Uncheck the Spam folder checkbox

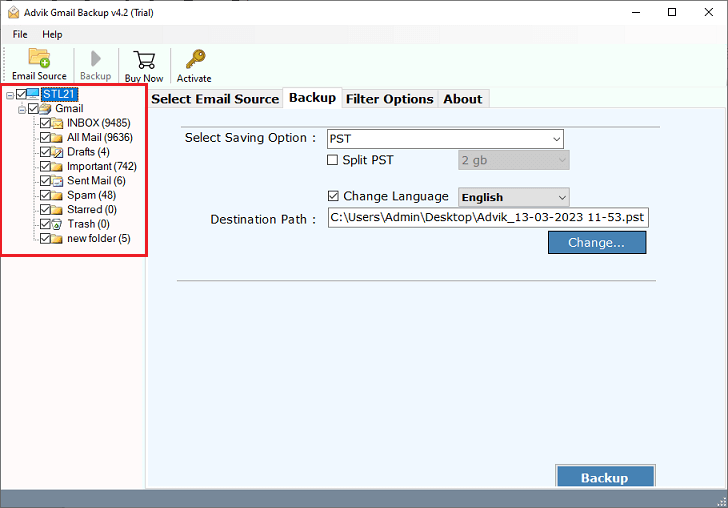pos(45,195)
